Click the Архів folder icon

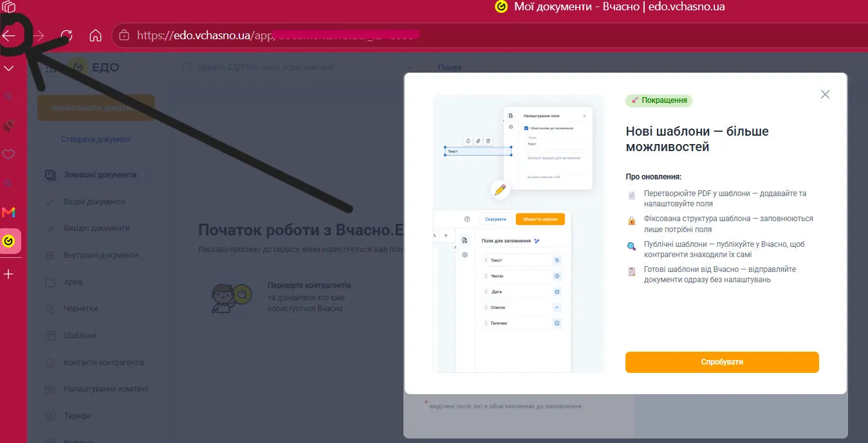pyautogui.click(x=50, y=282)
